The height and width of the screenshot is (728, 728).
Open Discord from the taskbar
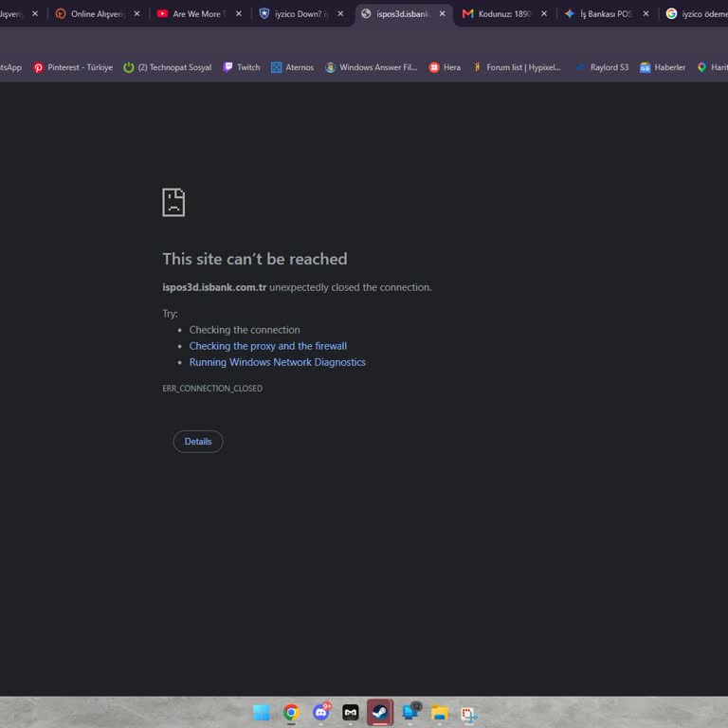[320, 712]
